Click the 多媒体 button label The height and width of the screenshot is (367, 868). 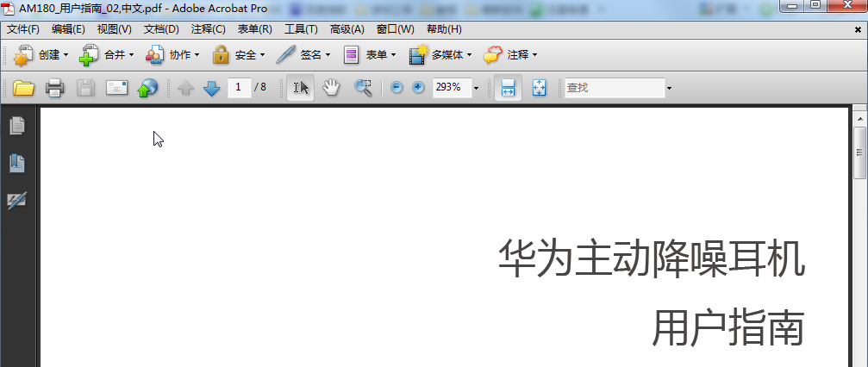447,55
